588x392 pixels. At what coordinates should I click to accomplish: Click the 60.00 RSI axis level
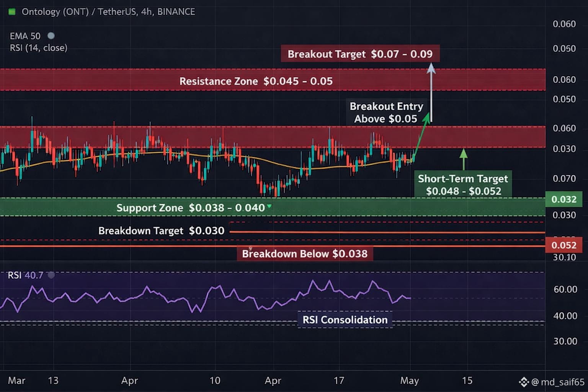[x=565, y=289]
